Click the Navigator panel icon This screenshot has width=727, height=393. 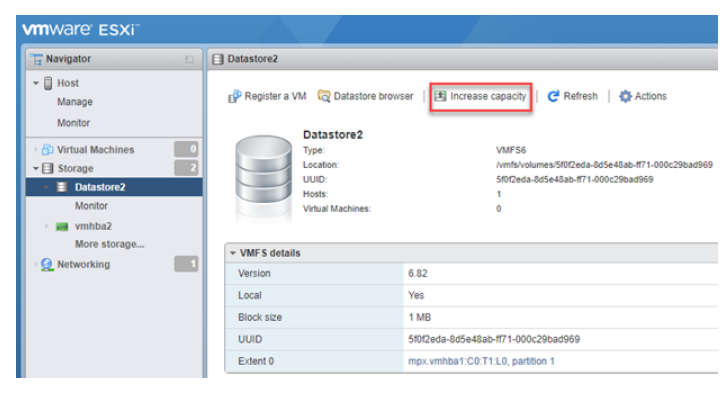coord(36,59)
